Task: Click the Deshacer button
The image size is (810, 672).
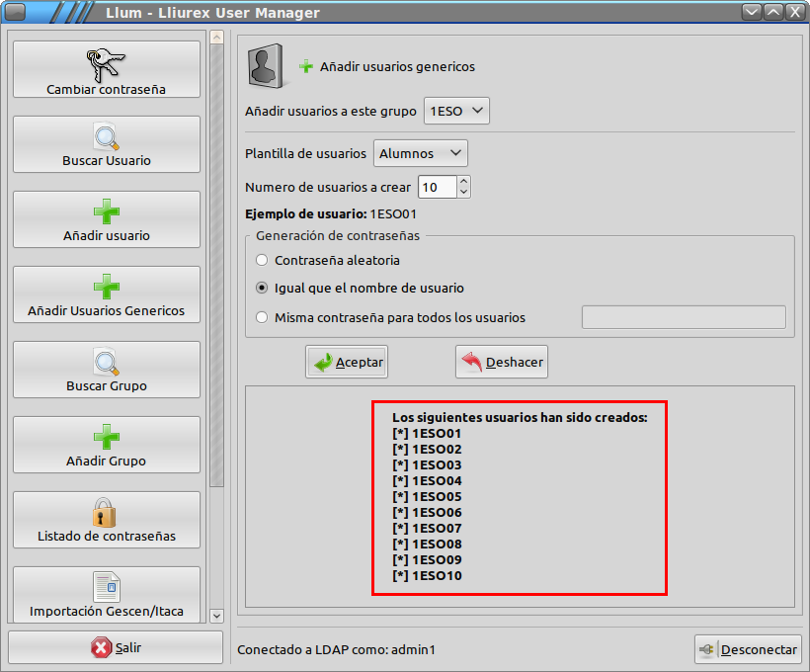Action: tap(502, 363)
